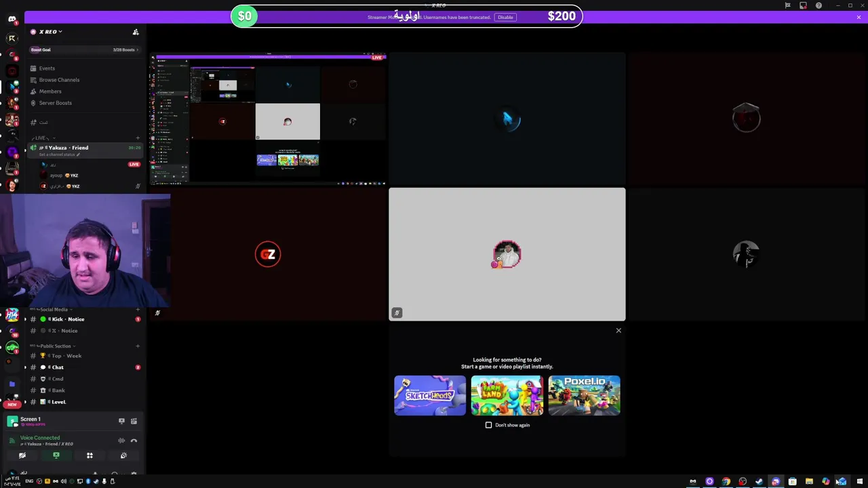This screenshot has width=868, height=488.
Task: Open the ENG language indicator in taskbar
Action: [x=29, y=481]
